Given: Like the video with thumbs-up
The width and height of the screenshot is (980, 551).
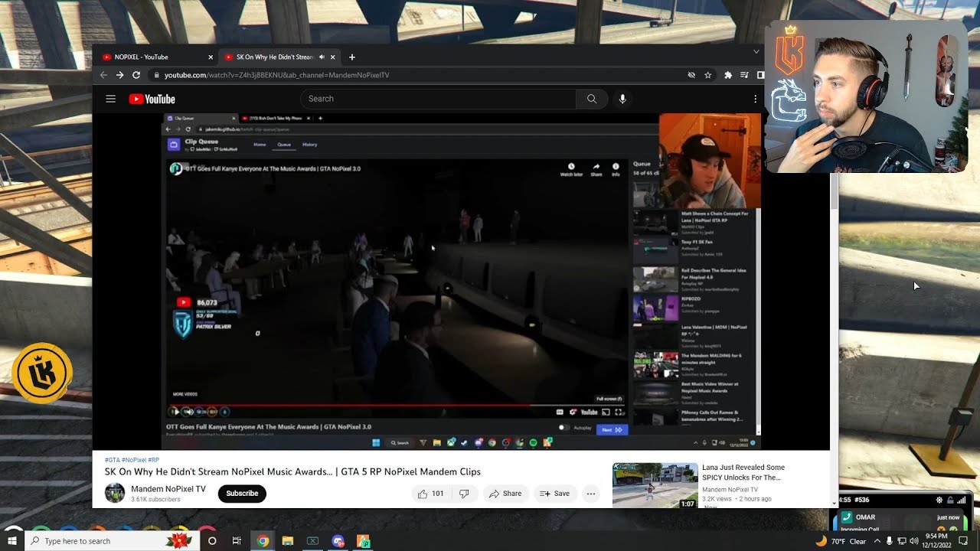Looking at the screenshot, I should coord(423,494).
